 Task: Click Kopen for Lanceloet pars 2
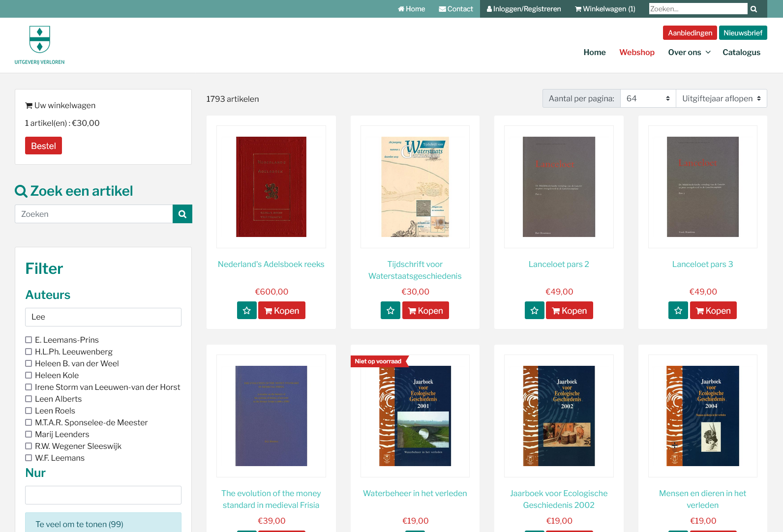pos(570,310)
